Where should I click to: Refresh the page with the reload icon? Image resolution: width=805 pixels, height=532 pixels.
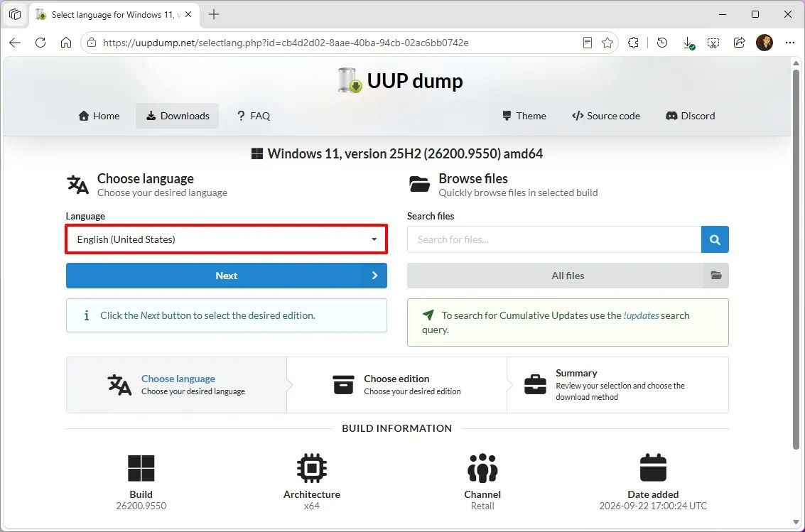[40, 43]
